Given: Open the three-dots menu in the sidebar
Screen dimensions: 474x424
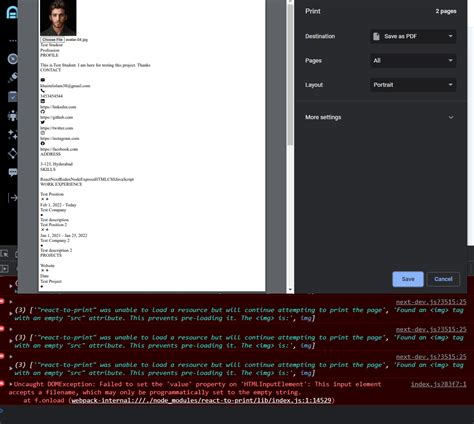Looking at the screenshot, I should [13, 41].
